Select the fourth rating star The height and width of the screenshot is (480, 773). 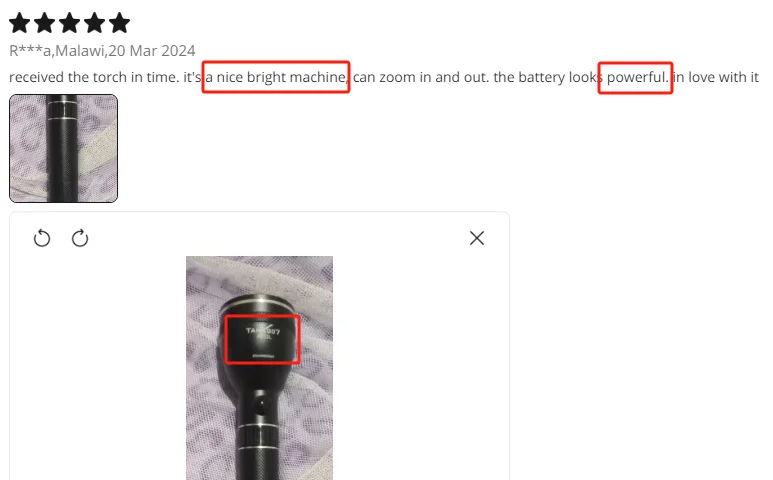pyautogui.click(x=95, y=23)
